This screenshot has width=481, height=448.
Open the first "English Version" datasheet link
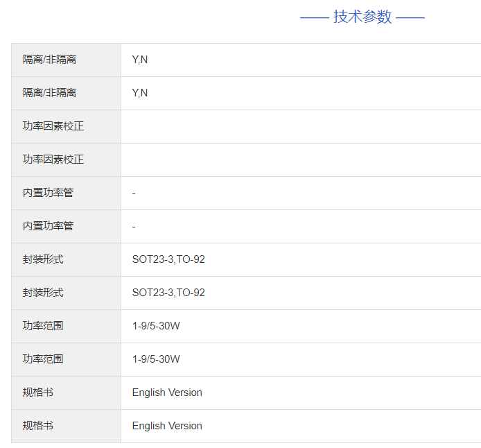tap(167, 393)
